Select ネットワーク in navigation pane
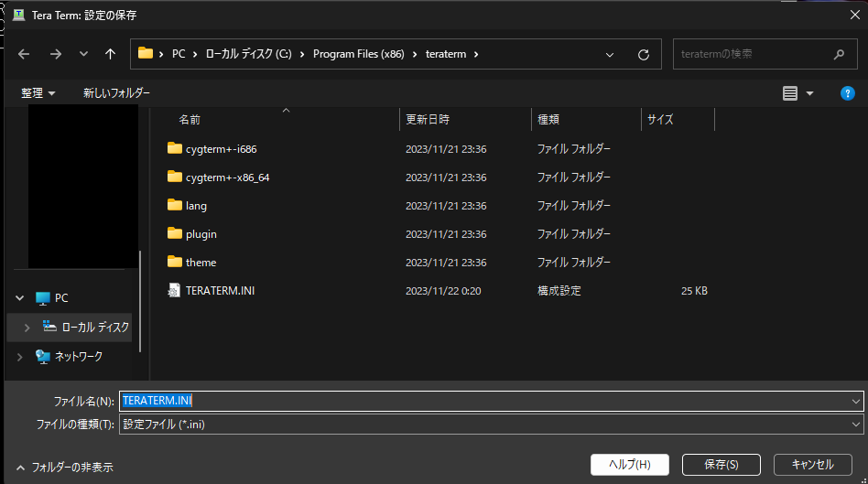Viewport: 868px width, 484px height. [78, 357]
